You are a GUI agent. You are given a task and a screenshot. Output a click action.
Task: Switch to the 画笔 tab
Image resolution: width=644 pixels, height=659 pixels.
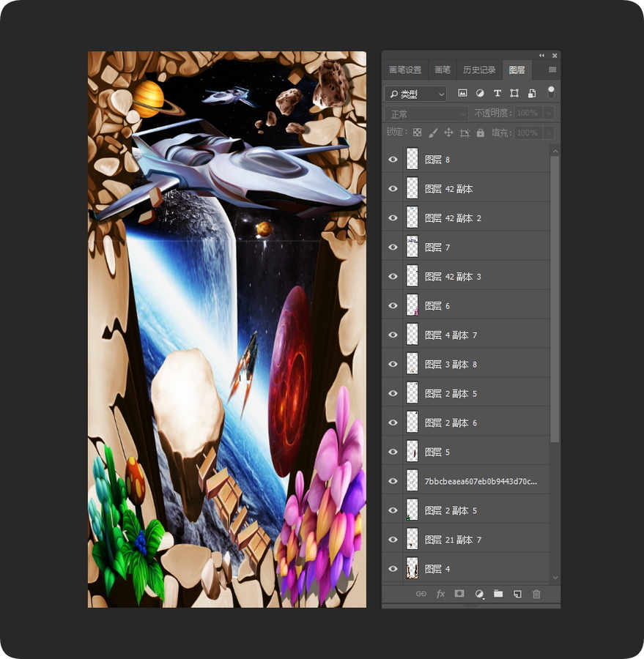pyautogui.click(x=442, y=70)
